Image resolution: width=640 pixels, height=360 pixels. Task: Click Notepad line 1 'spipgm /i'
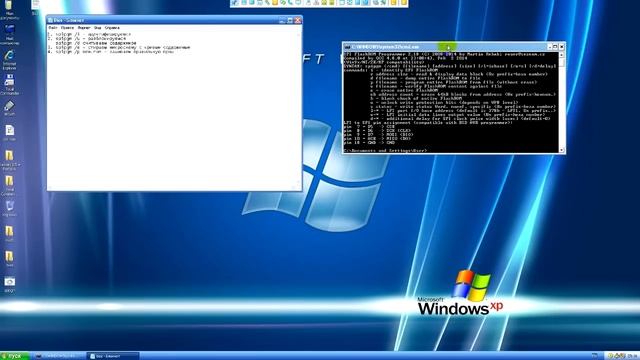[x=89, y=34]
